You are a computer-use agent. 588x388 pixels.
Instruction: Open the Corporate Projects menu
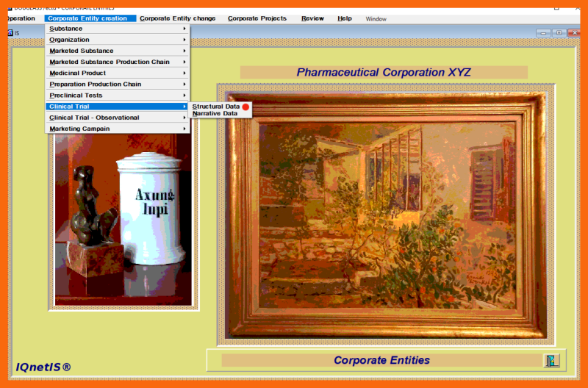[x=257, y=18]
